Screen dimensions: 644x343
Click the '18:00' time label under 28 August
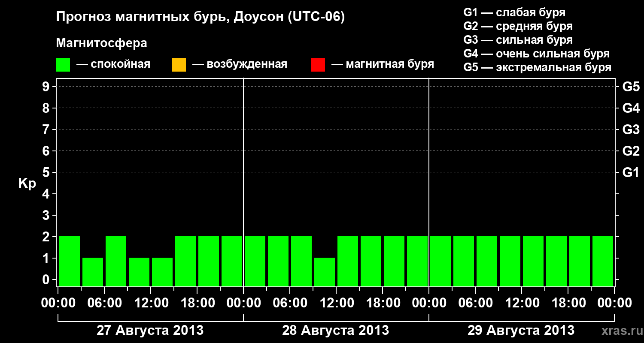383,303
